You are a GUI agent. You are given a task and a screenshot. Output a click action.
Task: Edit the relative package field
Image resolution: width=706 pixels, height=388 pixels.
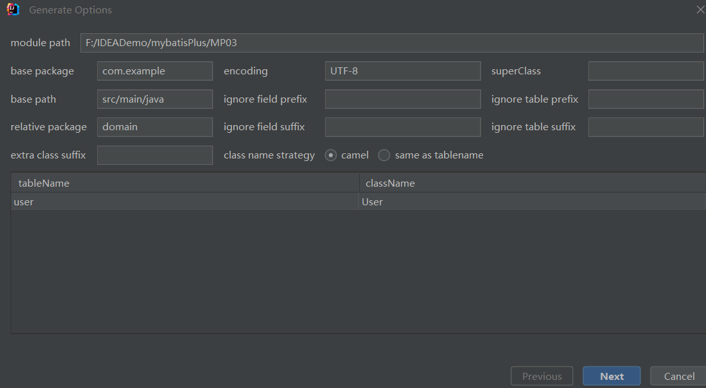[x=155, y=127]
